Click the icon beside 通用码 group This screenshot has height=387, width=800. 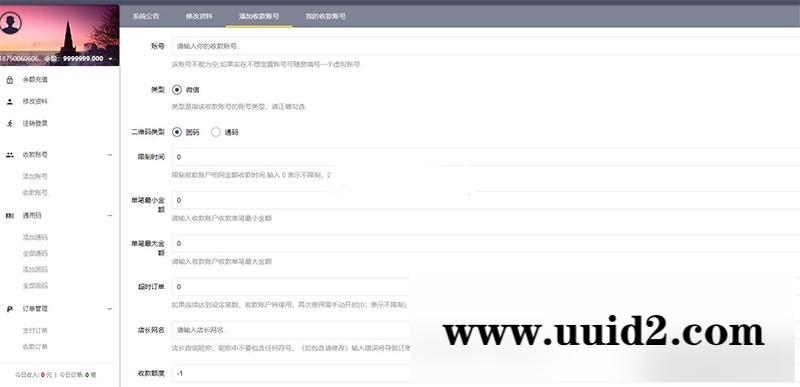click(x=10, y=216)
